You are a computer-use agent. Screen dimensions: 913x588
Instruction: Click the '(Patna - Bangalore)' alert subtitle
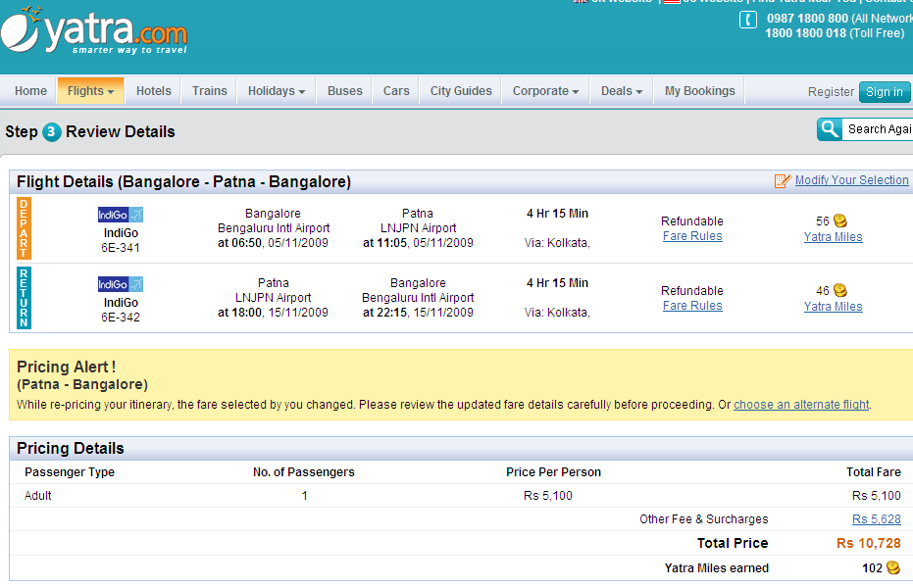82,384
